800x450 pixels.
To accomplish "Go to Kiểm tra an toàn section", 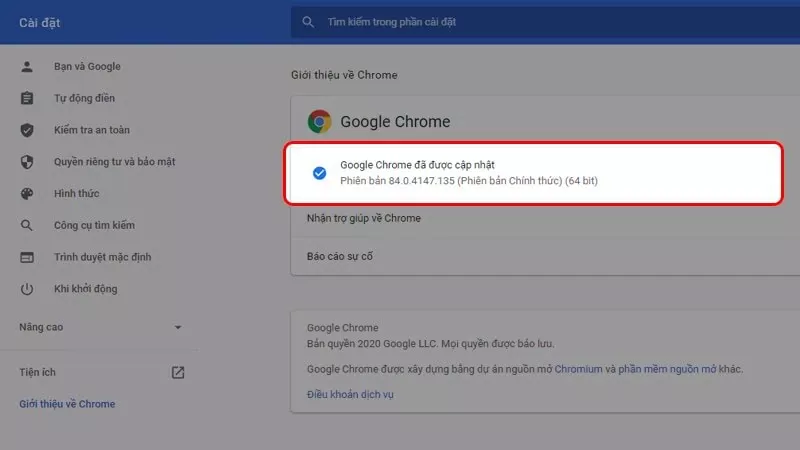I will point(92,130).
